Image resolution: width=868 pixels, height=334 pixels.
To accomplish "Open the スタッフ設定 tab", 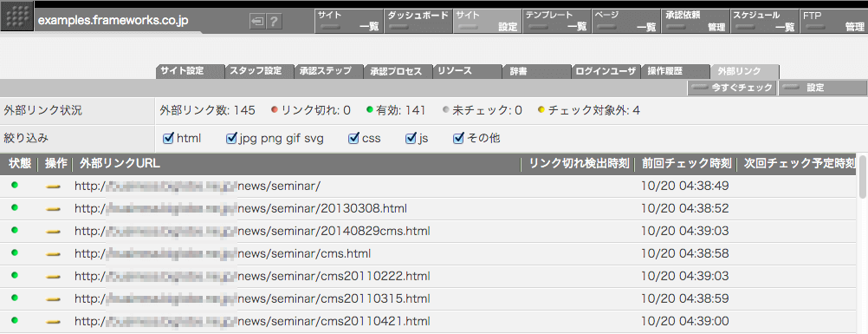I will coord(259,71).
